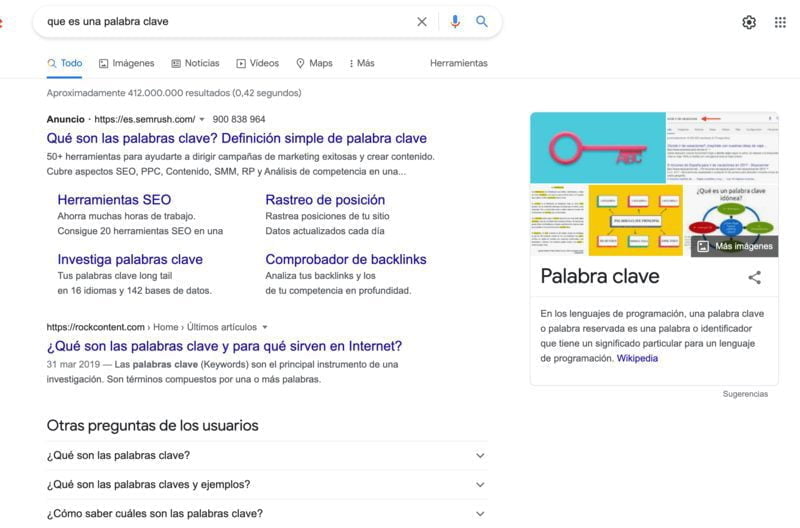Start voice search with the microphone icon
The image size is (800, 528).
point(455,22)
